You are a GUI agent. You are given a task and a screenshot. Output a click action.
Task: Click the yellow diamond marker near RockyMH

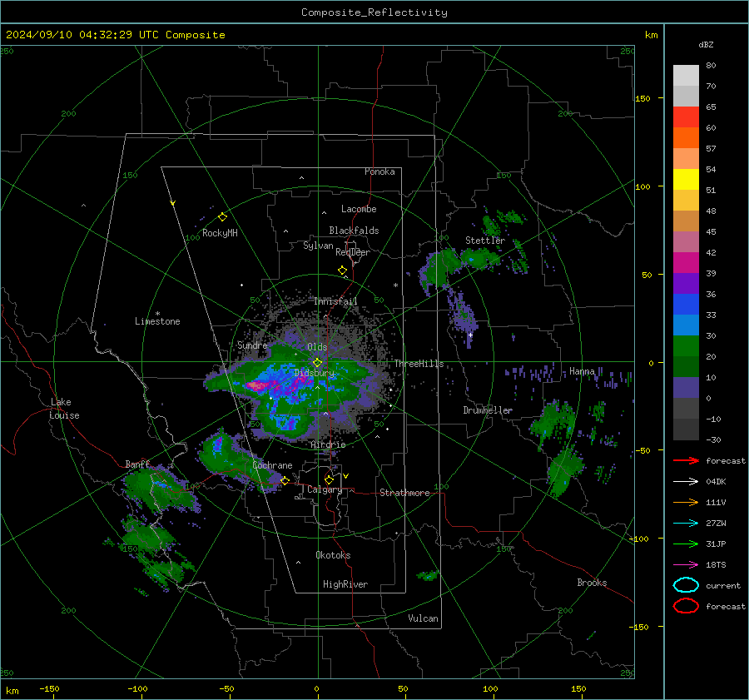click(222, 217)
